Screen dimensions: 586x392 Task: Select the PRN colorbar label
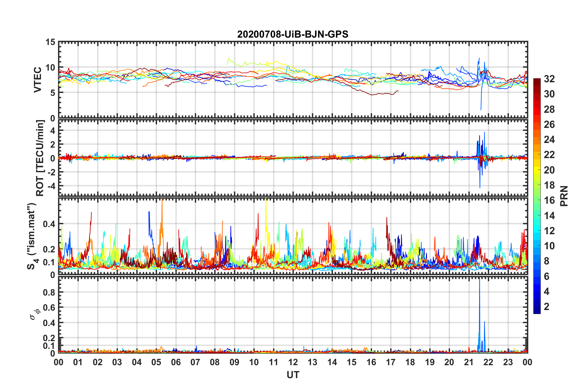(564, 196)
